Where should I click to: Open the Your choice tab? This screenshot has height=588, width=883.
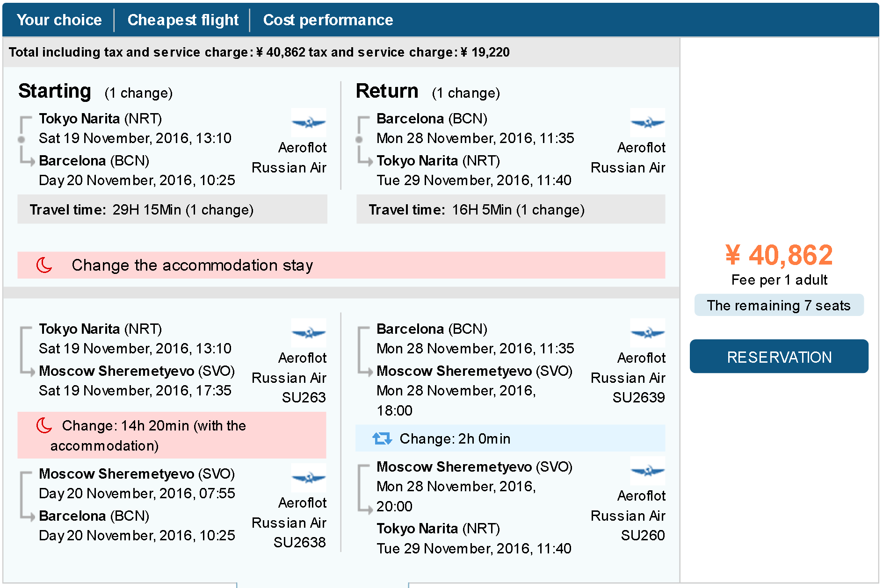pyautogui.click(x=59, y=20)
